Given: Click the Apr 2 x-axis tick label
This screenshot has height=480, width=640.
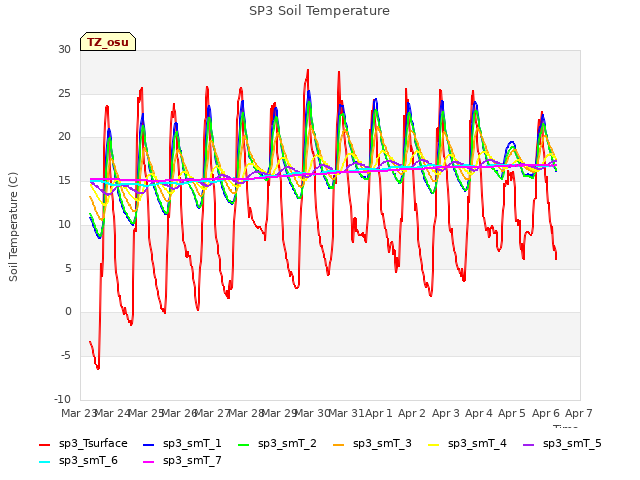Looking at the screenshot, I should 412,413.
